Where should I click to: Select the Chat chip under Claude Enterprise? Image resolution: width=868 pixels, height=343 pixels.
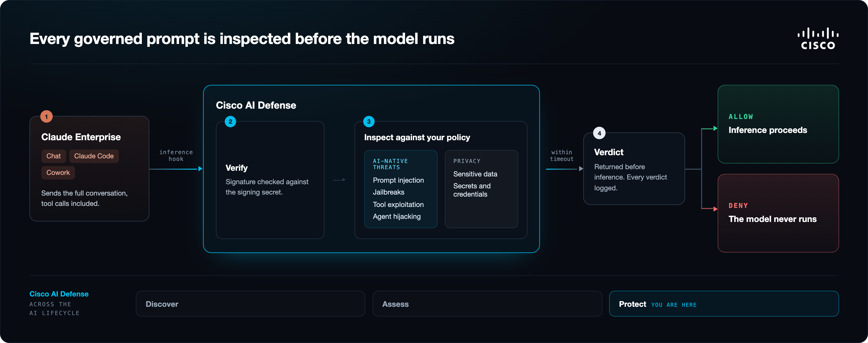point(53,156)
